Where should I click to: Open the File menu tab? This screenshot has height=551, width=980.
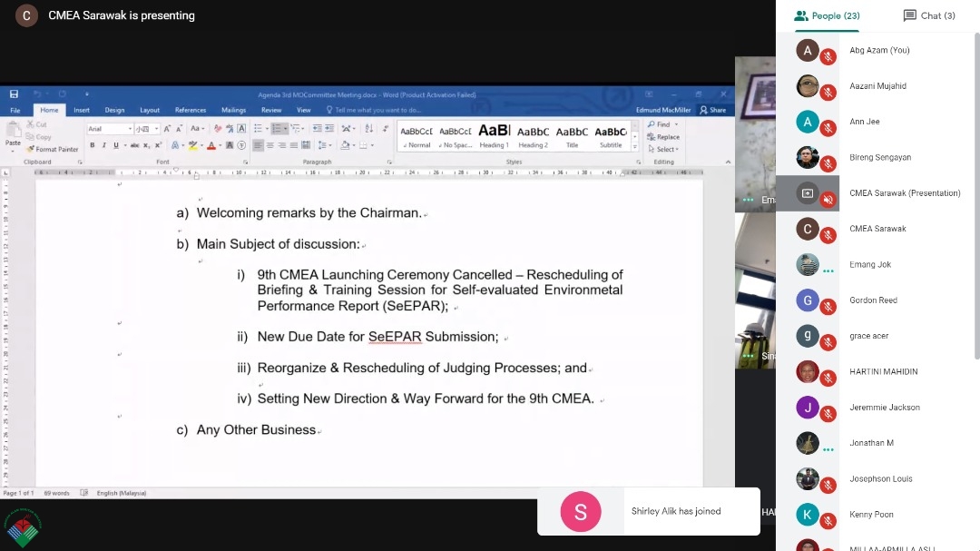point(15,110)
